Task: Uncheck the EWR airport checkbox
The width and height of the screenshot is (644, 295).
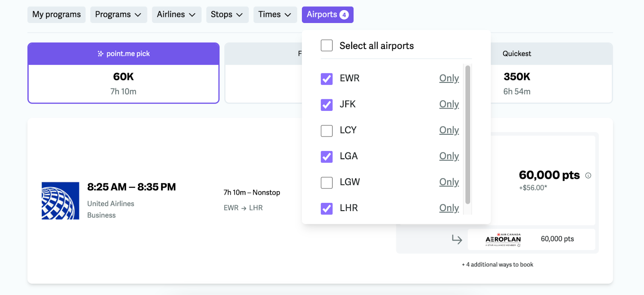Action: 327,79
